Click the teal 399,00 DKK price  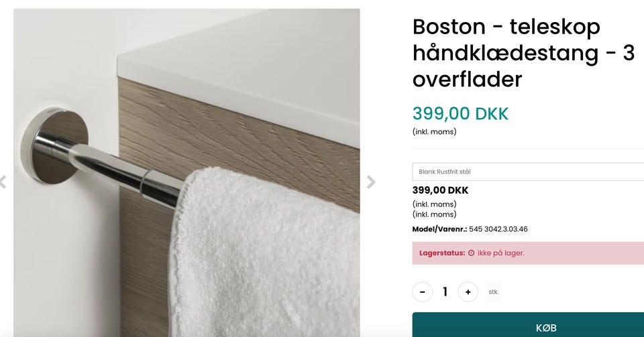point(460,114)
